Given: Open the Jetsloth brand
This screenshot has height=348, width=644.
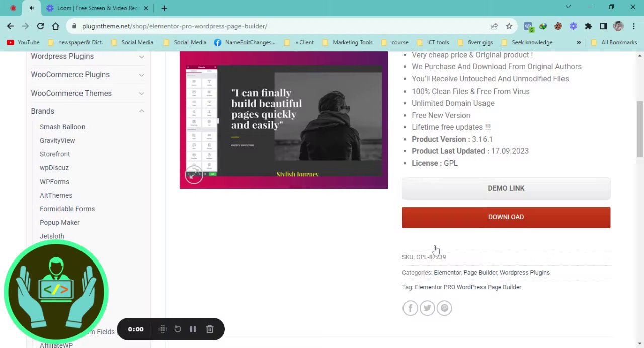Looking at the screenshot, I should 52,236.
